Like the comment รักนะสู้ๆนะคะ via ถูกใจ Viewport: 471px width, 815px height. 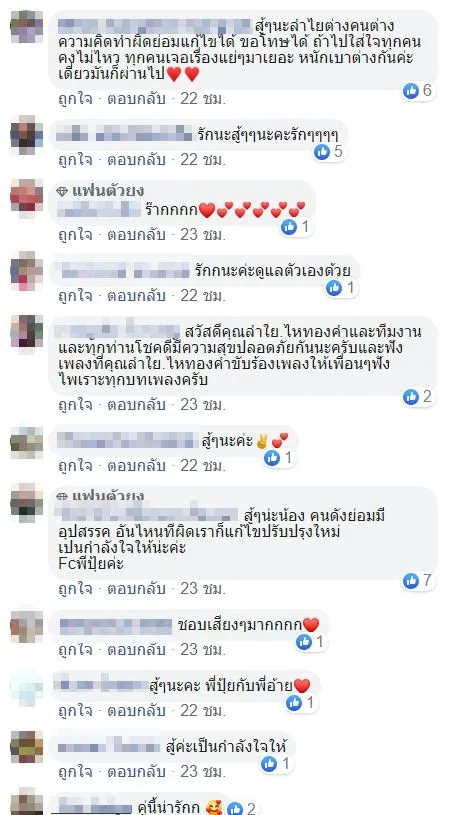coord(75,159)
